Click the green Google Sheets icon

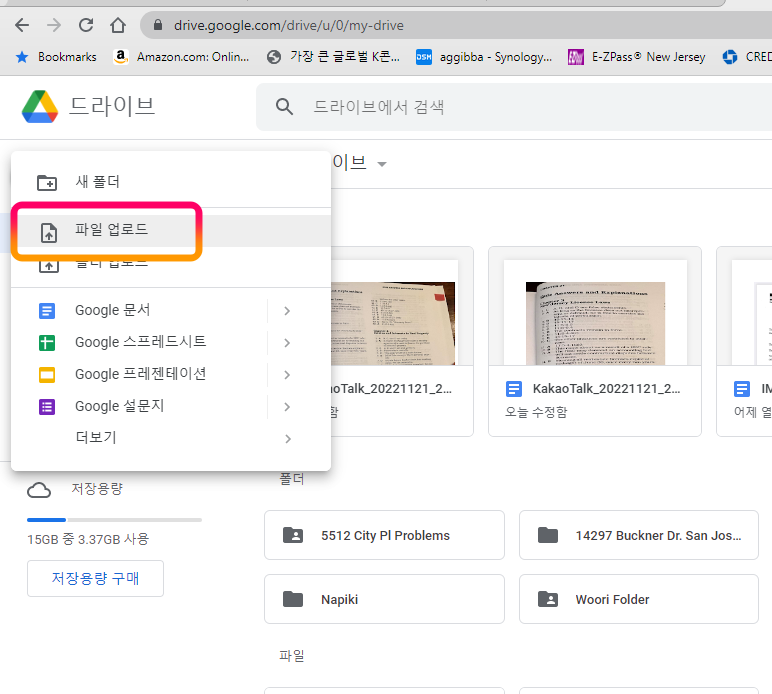pos(47,343)
